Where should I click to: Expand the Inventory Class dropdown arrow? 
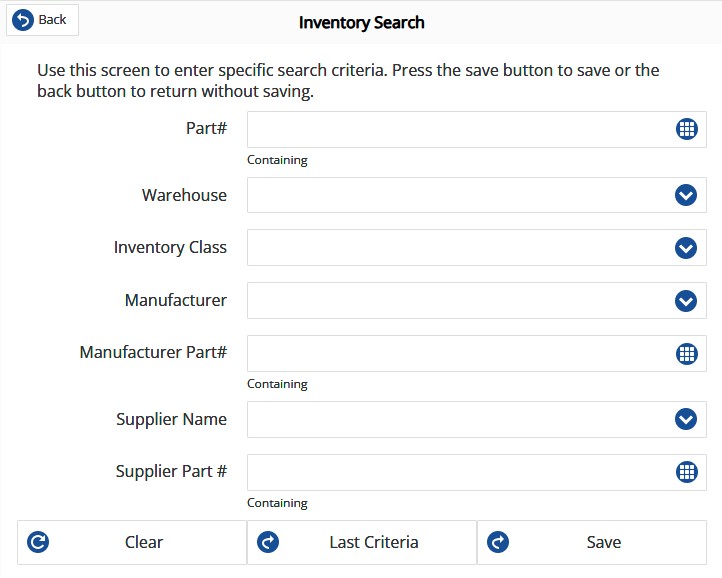click(x=686, y=247)
